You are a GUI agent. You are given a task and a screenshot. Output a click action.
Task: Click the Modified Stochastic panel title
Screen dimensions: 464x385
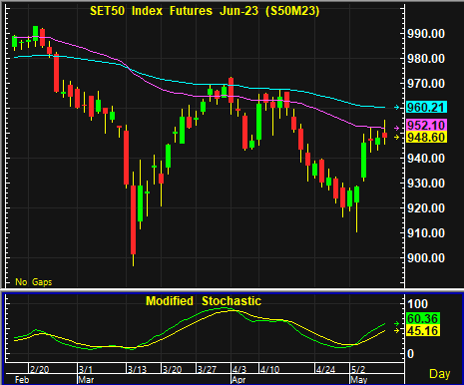[x=204, y=301]
